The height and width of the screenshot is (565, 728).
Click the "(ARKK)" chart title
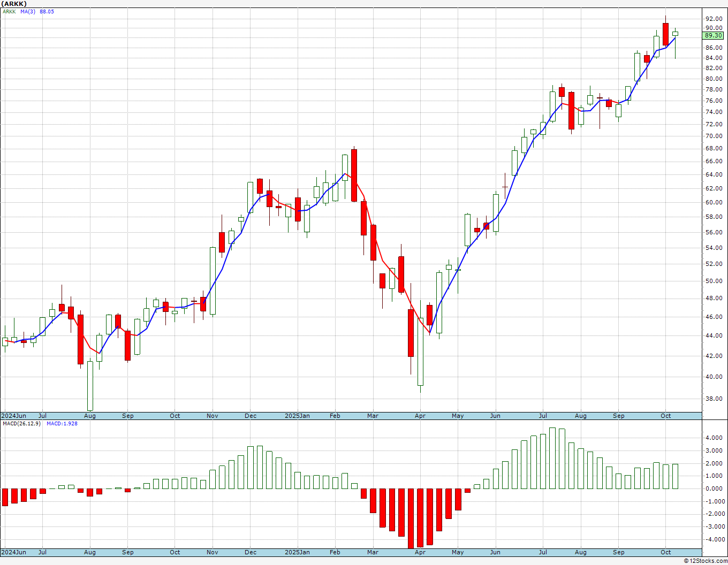click(x=14, y=4)
